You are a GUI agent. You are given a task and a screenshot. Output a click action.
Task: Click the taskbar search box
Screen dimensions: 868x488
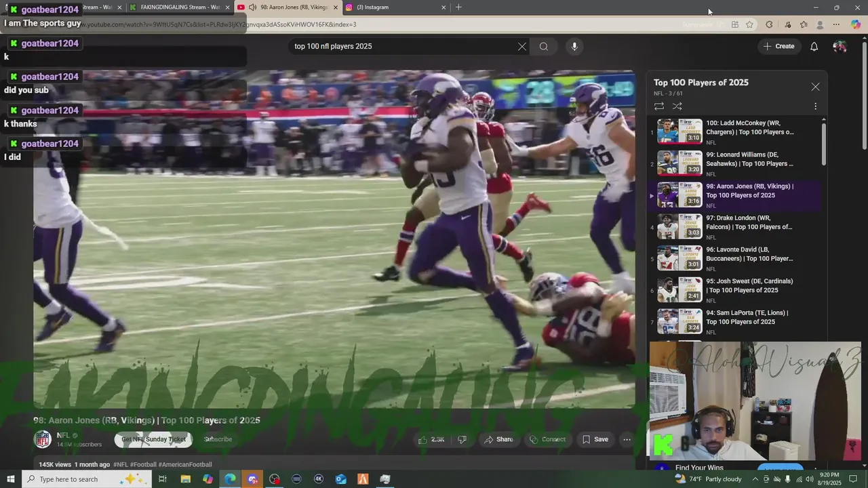coord(86,479)
